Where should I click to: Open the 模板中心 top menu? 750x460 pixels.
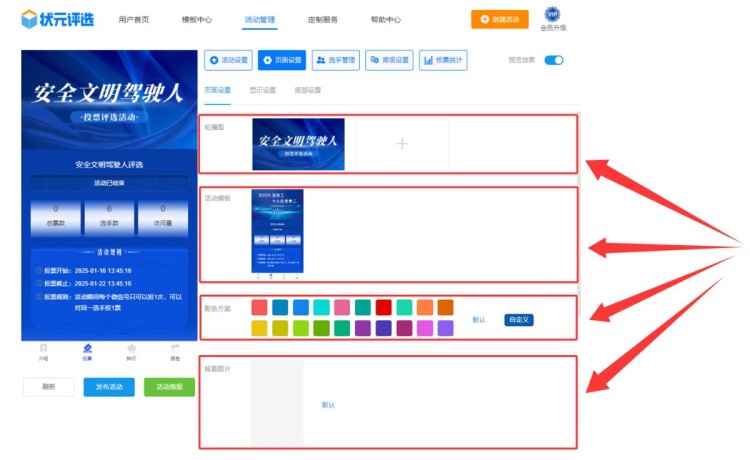click(x=196, y=19)
